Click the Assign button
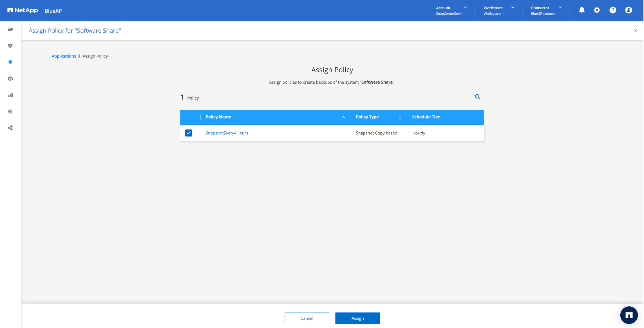644x328 pixels. 357,318
